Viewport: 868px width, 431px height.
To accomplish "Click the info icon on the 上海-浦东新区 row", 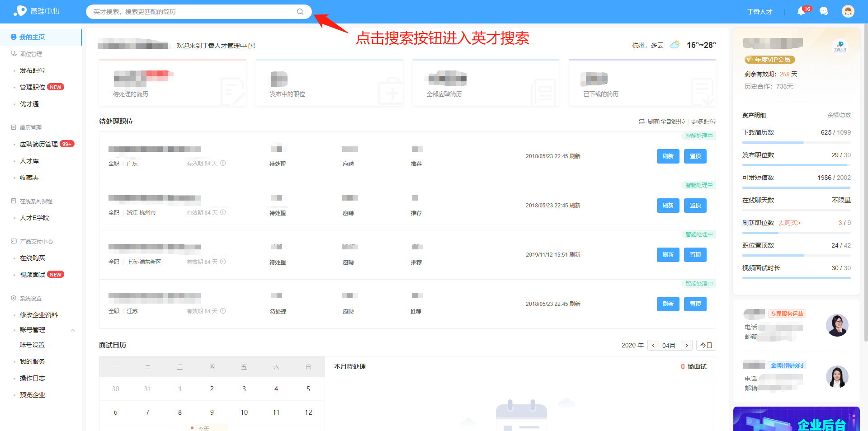I will click(223, 262).
